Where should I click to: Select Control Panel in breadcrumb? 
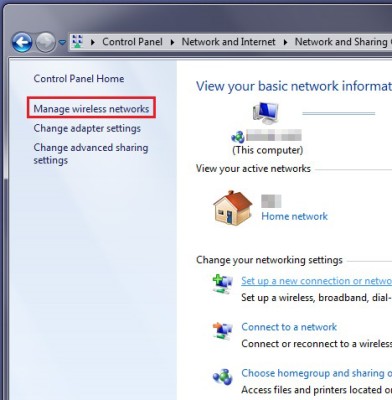pyautogui.click(x=132, y=42)
